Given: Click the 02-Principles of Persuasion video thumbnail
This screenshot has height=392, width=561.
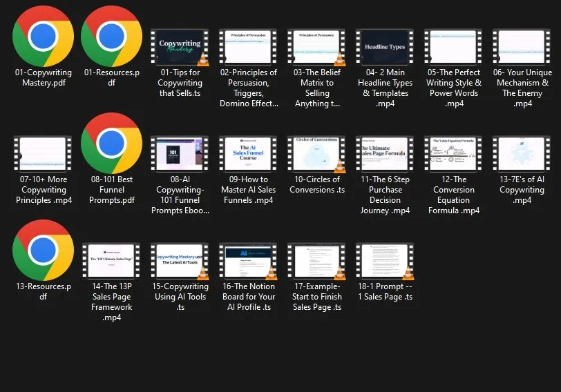Looking at the screenshot, I should point(248,47).
